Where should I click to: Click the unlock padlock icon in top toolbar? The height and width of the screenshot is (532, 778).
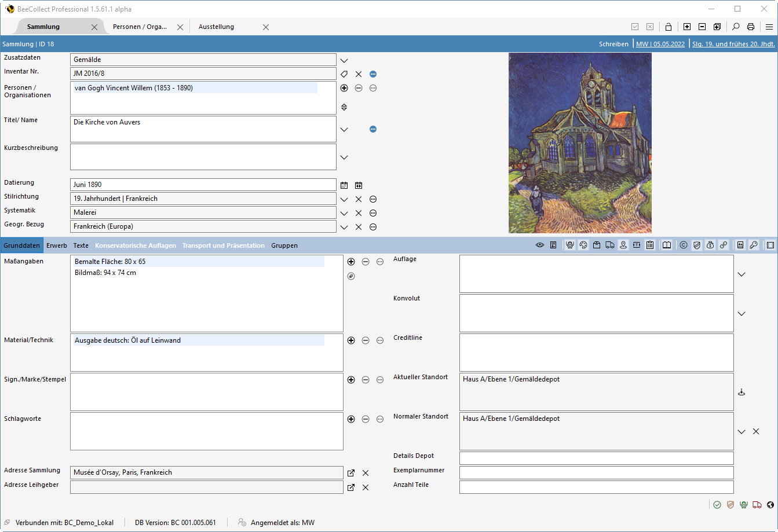[x=669, y=27]
